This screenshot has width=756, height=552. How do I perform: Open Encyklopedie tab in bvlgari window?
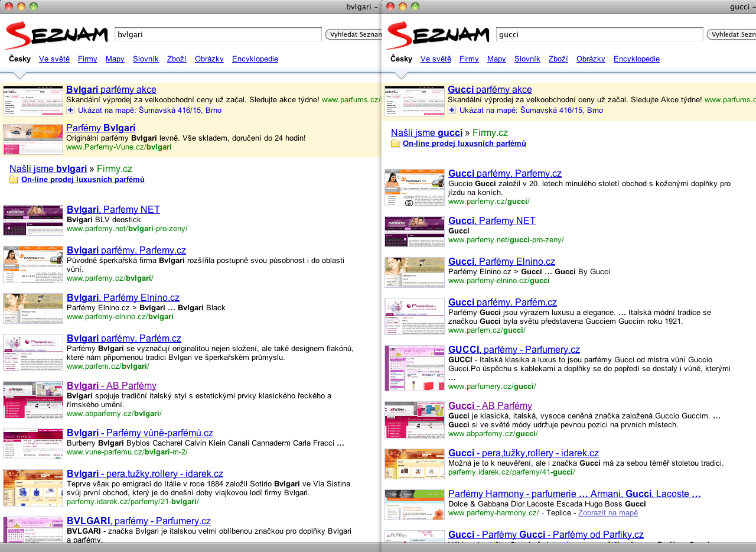[255, 59]
